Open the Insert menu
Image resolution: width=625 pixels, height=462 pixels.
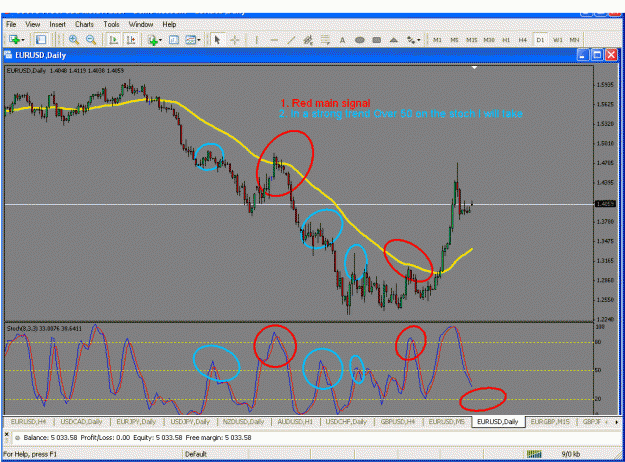pos(57,24)
